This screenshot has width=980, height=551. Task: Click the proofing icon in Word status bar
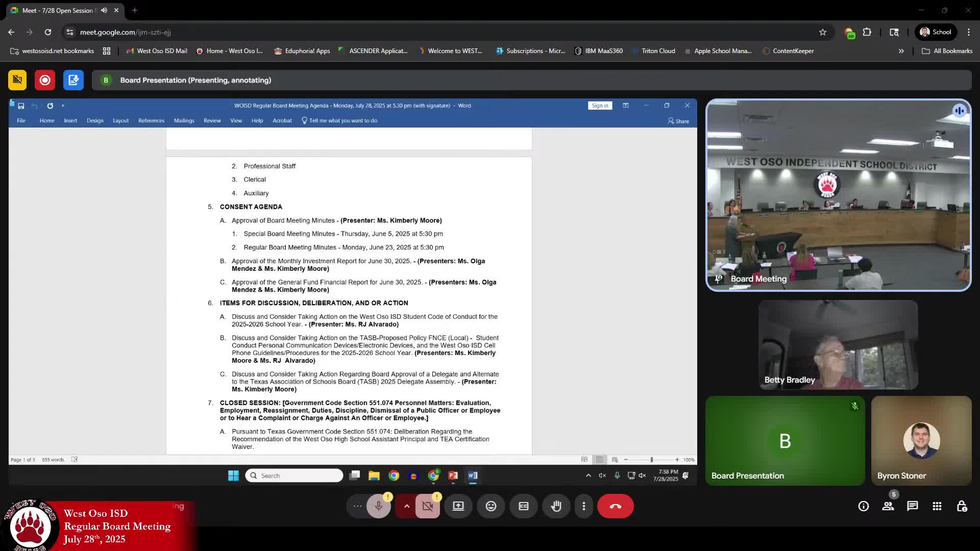[x=75, y=460]
